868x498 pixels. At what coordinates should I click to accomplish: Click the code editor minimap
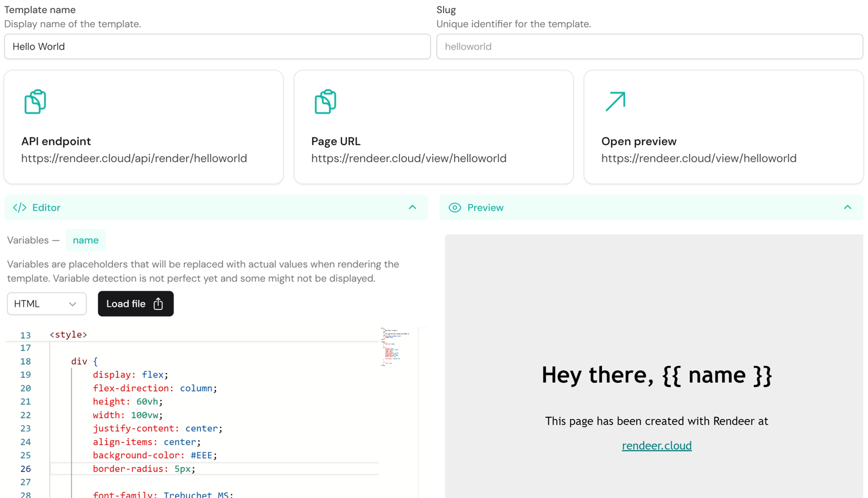[x=394, y=347]
